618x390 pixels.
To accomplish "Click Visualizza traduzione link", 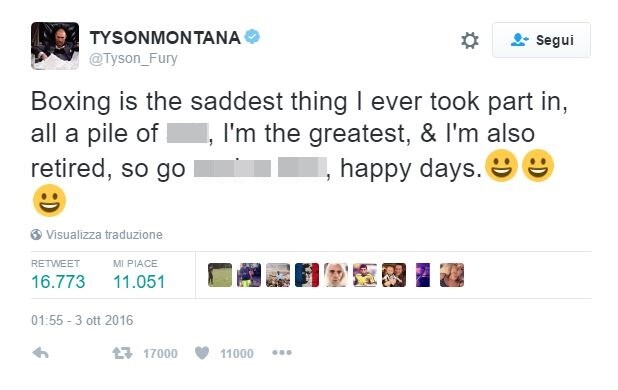I will [x=104, y=235].
